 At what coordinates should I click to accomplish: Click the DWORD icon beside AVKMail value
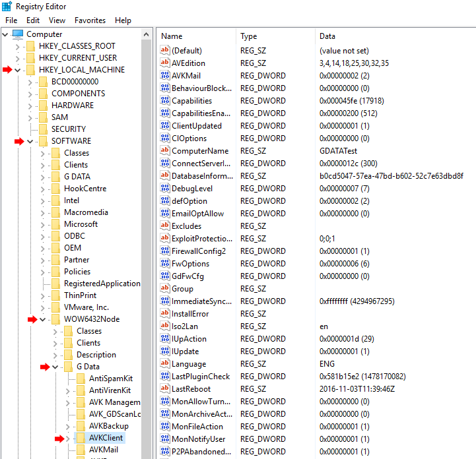(x=165, y=75)
